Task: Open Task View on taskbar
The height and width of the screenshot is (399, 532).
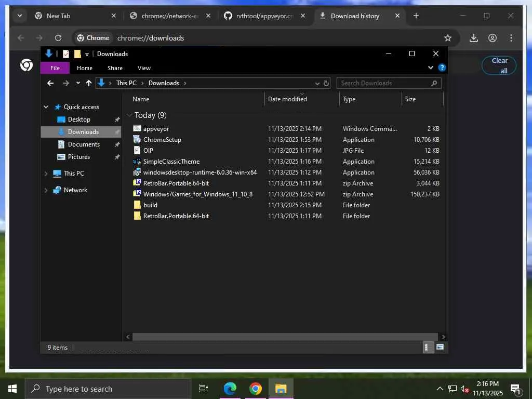Action: (204, 389)
